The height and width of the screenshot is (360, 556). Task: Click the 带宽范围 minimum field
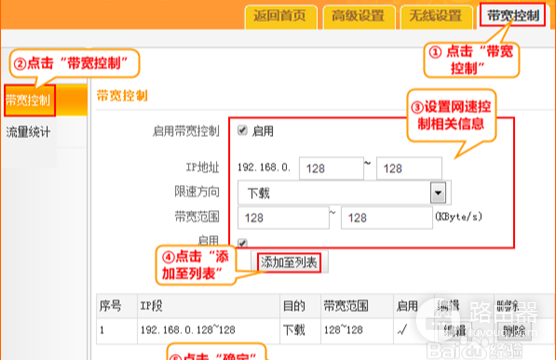283,218
